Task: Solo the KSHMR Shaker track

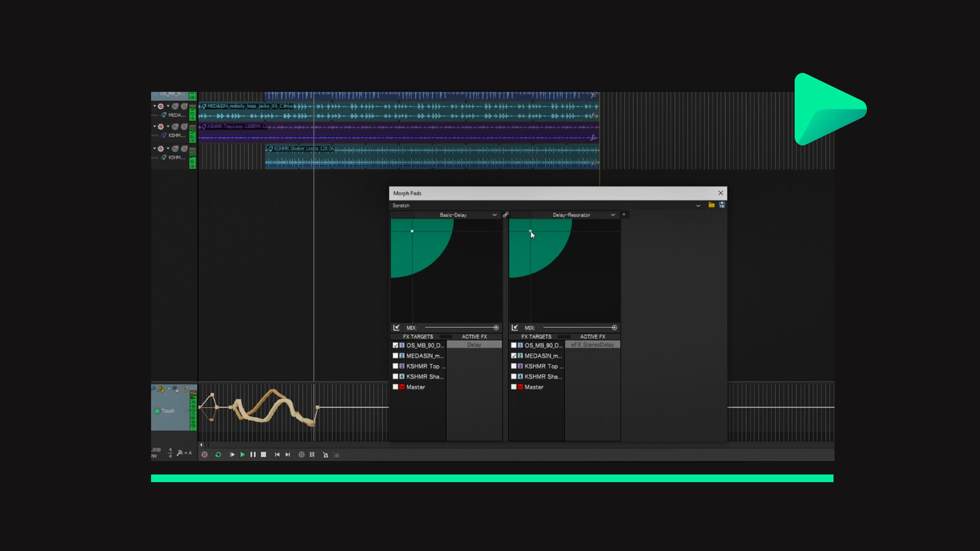Action: pyautogui.click(x=184, y=148)
